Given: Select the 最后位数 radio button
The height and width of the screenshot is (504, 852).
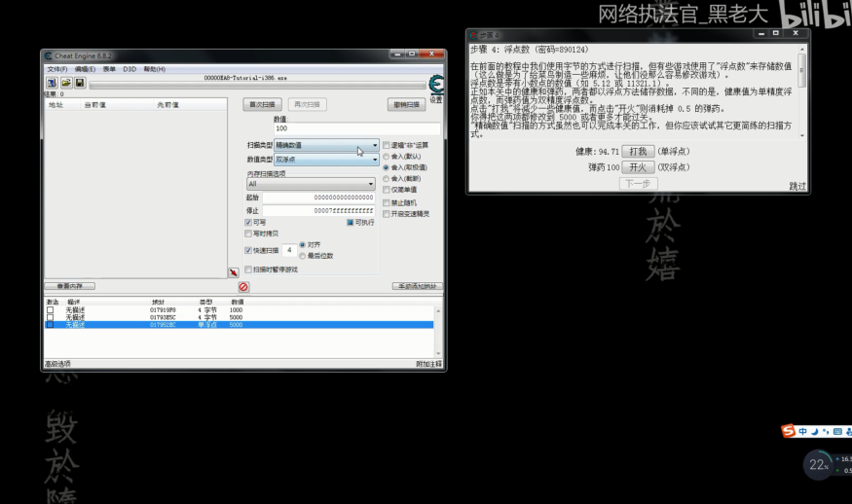Looking at the screenshot, I should (x=303, y=256).
